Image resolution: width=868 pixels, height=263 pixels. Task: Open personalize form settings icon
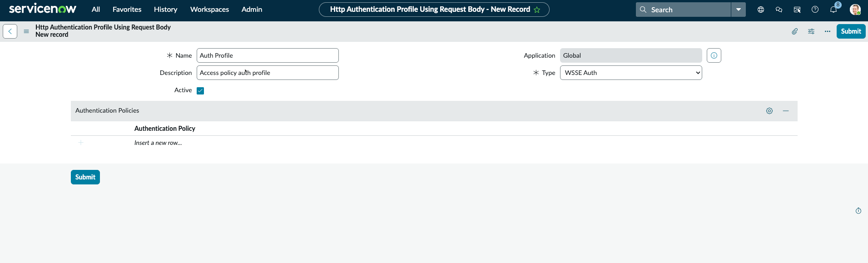click(x=811, y=31)
